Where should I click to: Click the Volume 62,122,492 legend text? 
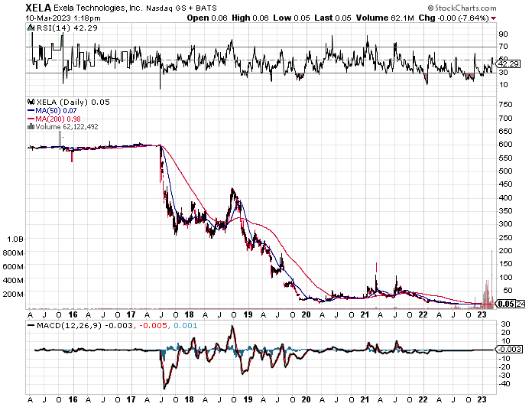tap(66, 127)
